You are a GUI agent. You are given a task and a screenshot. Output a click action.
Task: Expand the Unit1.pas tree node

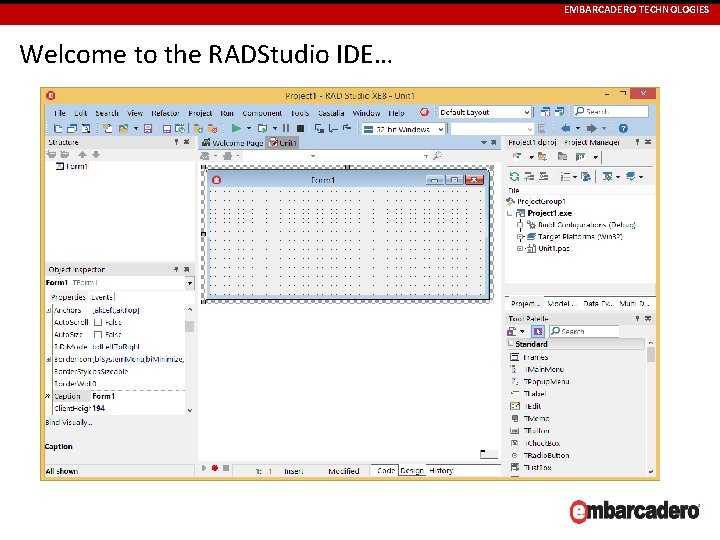(520, 248)
